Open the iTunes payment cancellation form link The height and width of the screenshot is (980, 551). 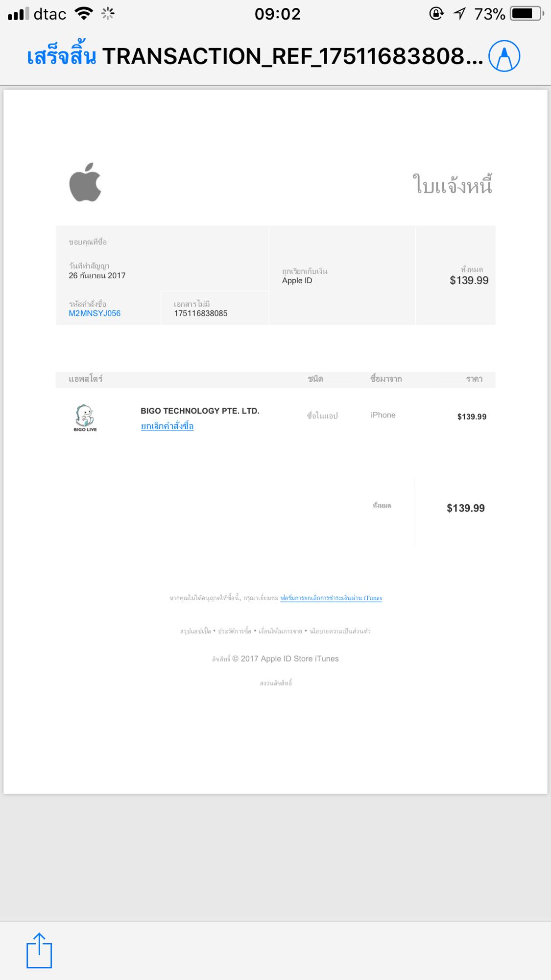331,598
